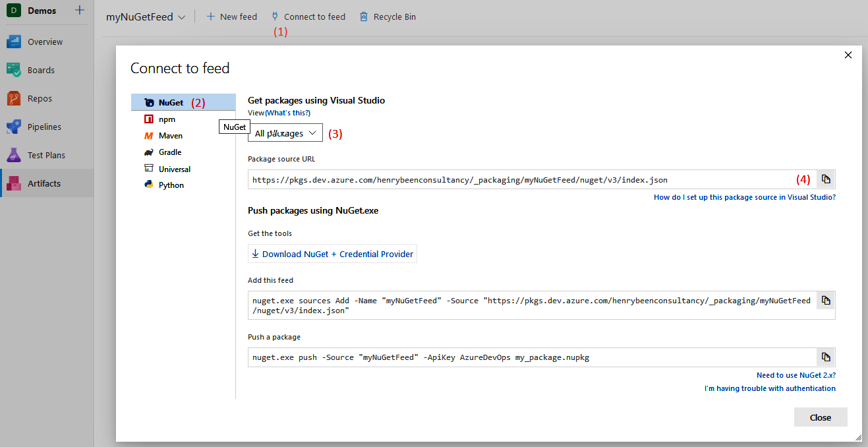Open the Artifacts section icon
The height and width of the screenshot is (447, 868).
point(14,183)
